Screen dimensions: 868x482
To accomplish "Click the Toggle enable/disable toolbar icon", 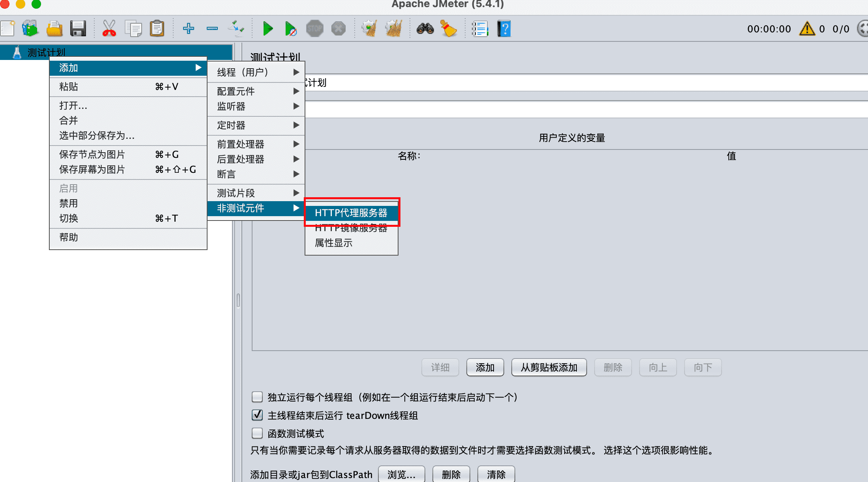I will (x=236, y=28).
